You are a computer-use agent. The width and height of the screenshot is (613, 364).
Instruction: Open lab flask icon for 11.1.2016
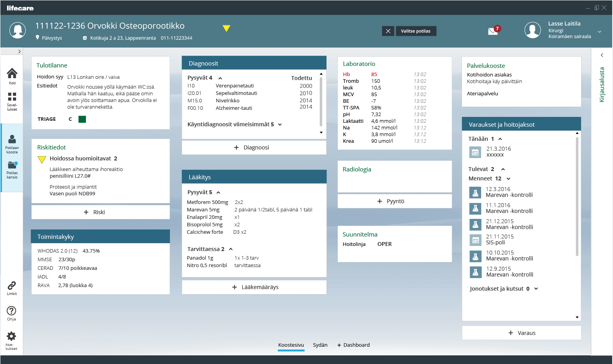point(475,209)
